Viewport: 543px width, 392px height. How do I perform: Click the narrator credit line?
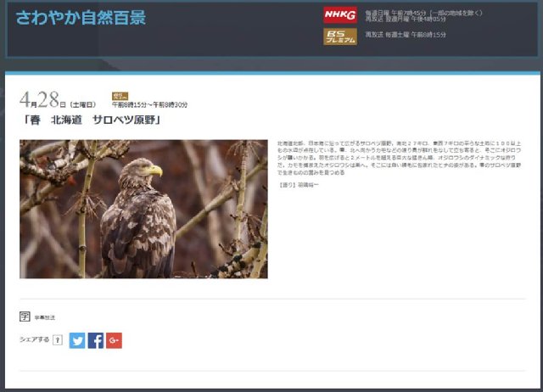[x=298, y=185]
